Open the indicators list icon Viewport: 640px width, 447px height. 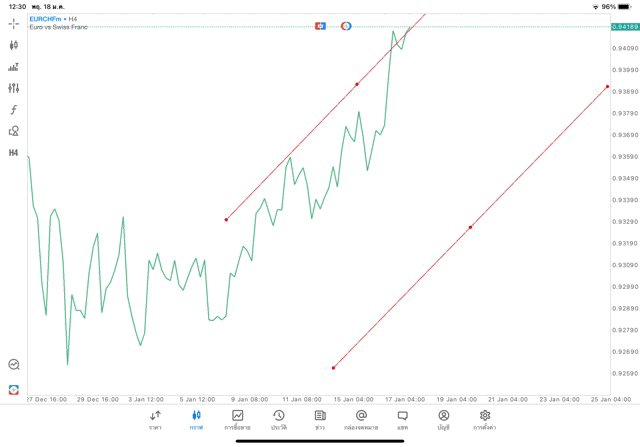(x=13, y=67)
